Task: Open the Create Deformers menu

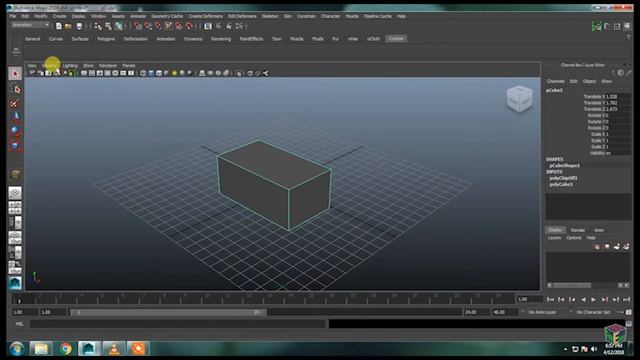Action: [205, 16]
